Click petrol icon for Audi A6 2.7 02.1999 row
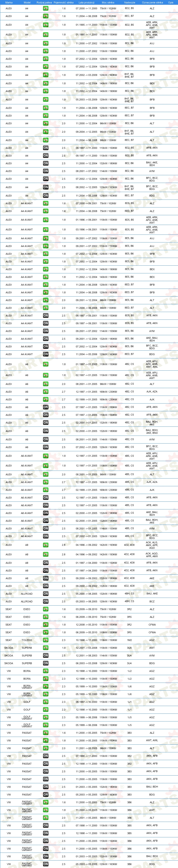The height and width of the screenshot is (868, 178). [46, 399]
